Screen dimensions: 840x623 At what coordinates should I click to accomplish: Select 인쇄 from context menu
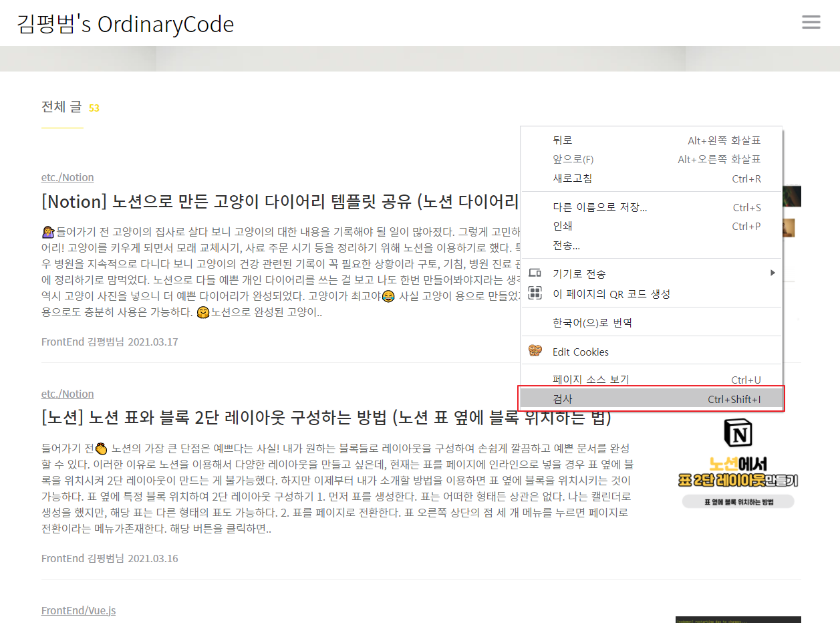pyautogui.click(x=652, y=226)
